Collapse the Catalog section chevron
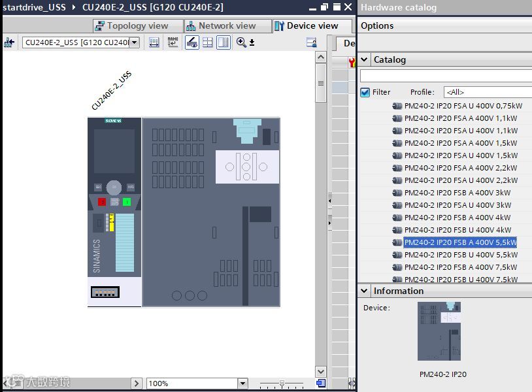 (x=364, y=59)
